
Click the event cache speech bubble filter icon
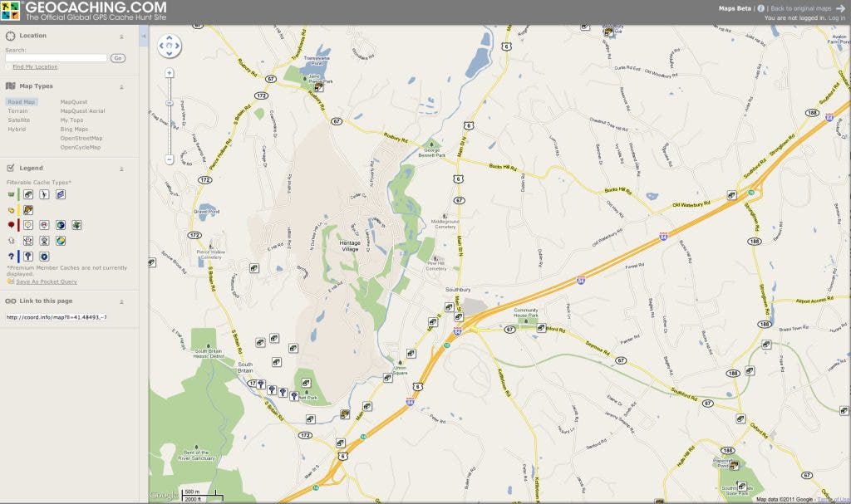click(28, 225)
